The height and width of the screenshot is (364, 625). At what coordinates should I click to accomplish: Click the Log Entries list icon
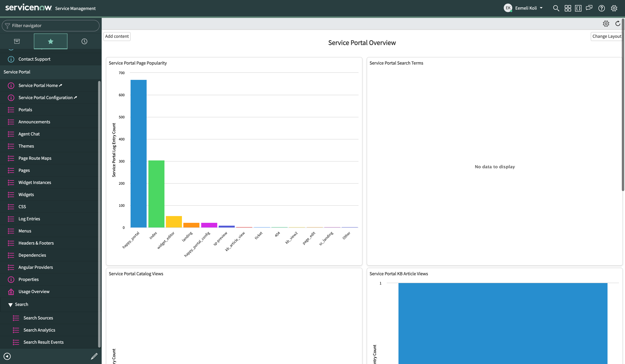[11, 219]
